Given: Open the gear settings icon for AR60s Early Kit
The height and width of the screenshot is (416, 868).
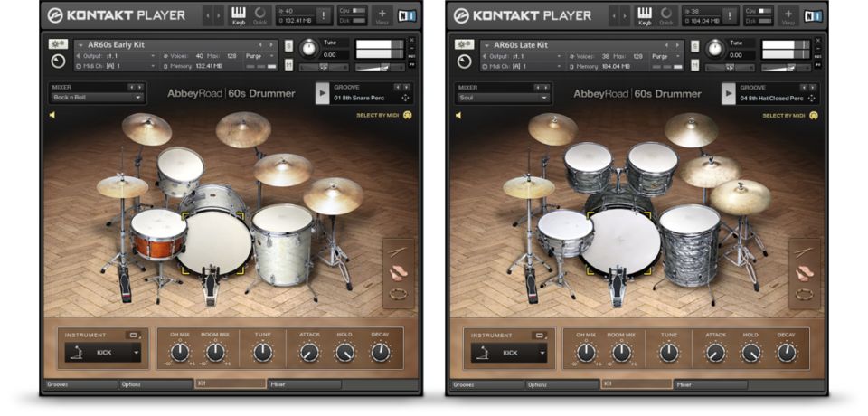Looking at the screenshot, I should [58, 44].
